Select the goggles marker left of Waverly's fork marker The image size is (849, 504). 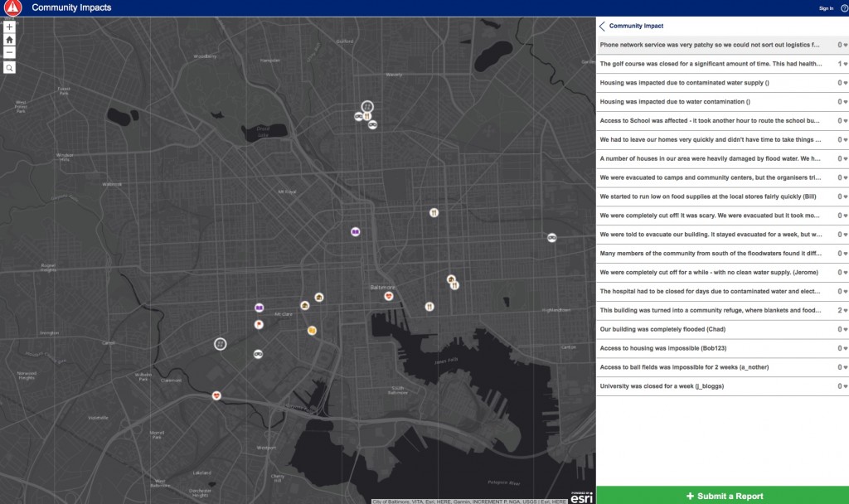click(x=358, y=116)
